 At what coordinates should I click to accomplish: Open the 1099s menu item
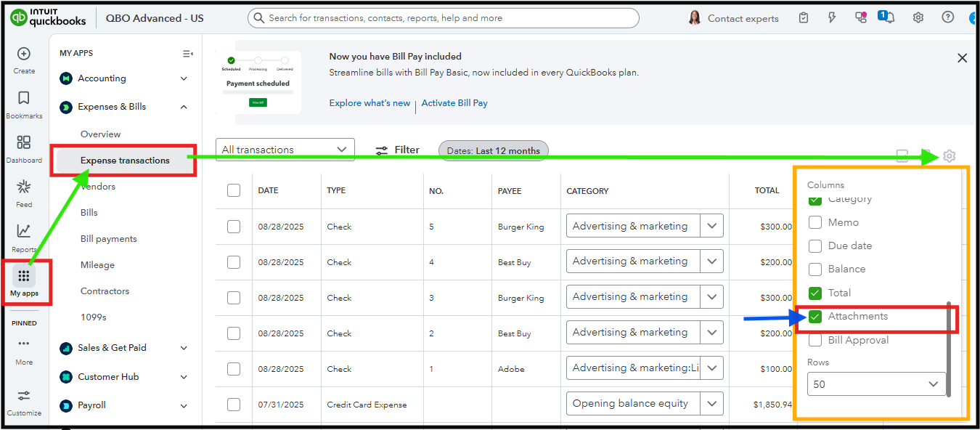click(94, 317)
